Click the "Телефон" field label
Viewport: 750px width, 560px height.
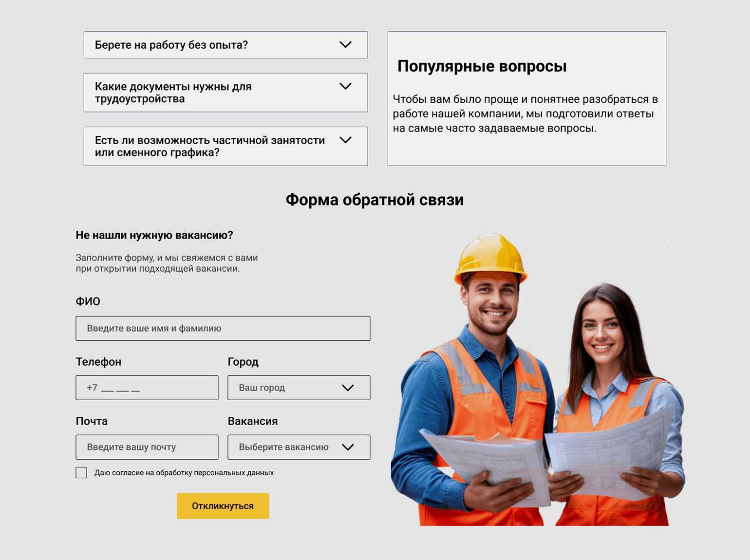[98, 362]
